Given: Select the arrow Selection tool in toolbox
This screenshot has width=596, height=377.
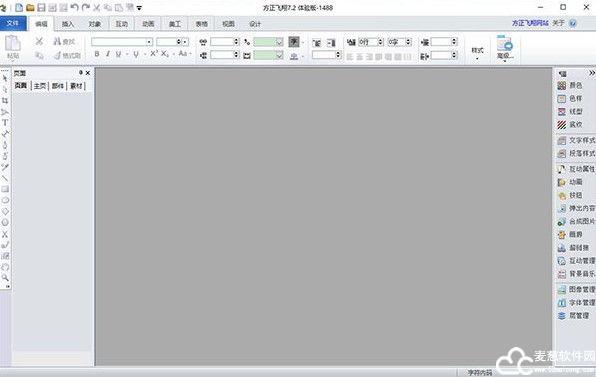Looking at the screenshot, I should pyautogui.click(x=5, y=78).
